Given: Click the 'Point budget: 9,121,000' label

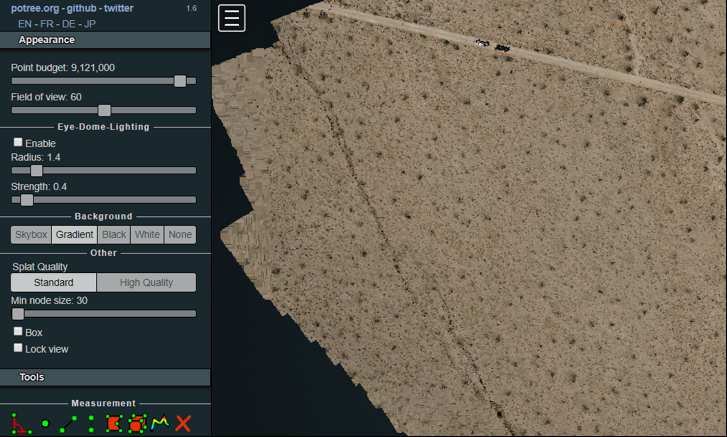Looking at the screenshot, I should (x=63, y=68).
